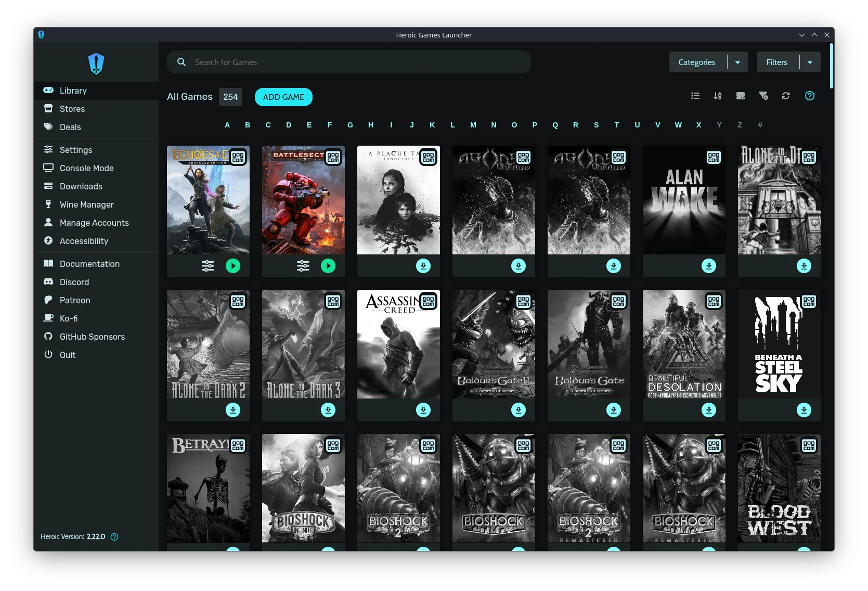868x591 pixels.
Task: Launch Battlesector with play button
Action: tap(328, 266)
